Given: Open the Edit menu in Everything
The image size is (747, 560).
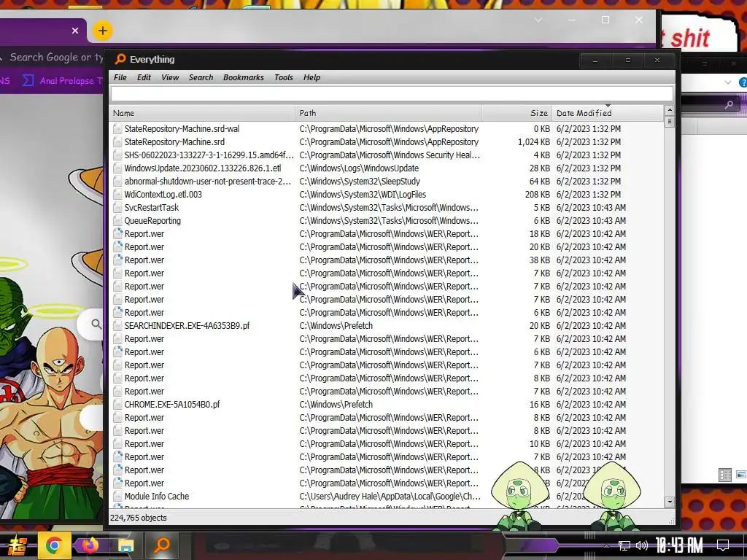Looking at the screenshot, I should click(144, 77).
